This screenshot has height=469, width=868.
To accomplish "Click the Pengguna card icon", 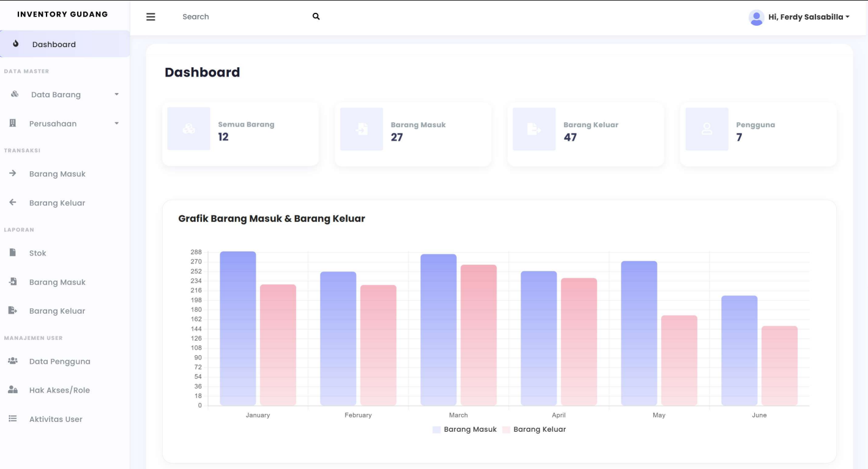I will click(707, 129).
